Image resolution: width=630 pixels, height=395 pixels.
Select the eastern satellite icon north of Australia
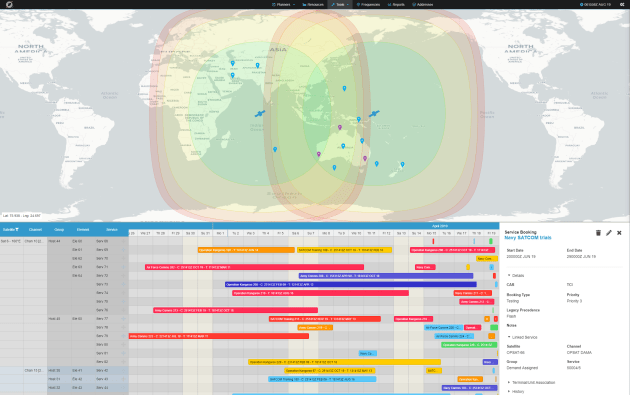(x=374, y=114)
